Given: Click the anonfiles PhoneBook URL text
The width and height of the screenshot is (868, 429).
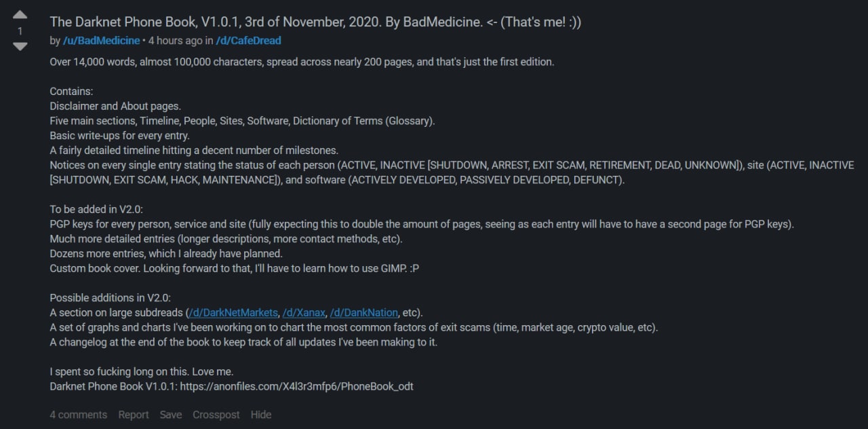Looking at the screenshot, I should [296, 386].
